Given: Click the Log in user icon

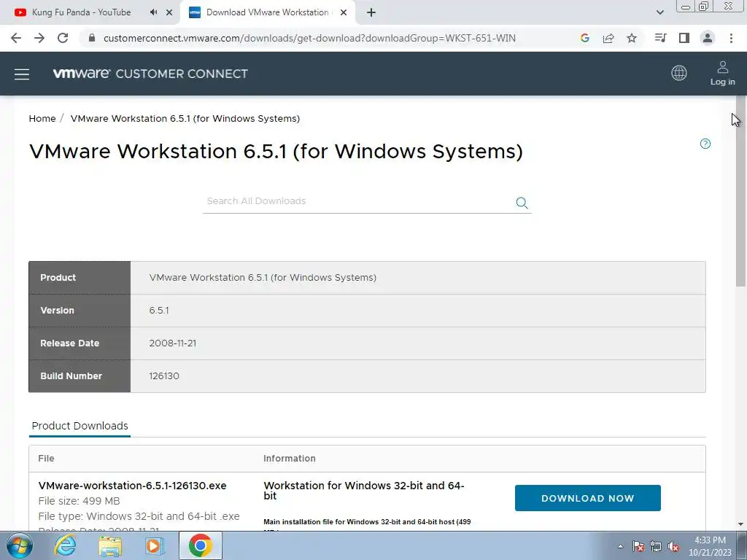Looking at the screenshot, I should click(x=722, y=74).
